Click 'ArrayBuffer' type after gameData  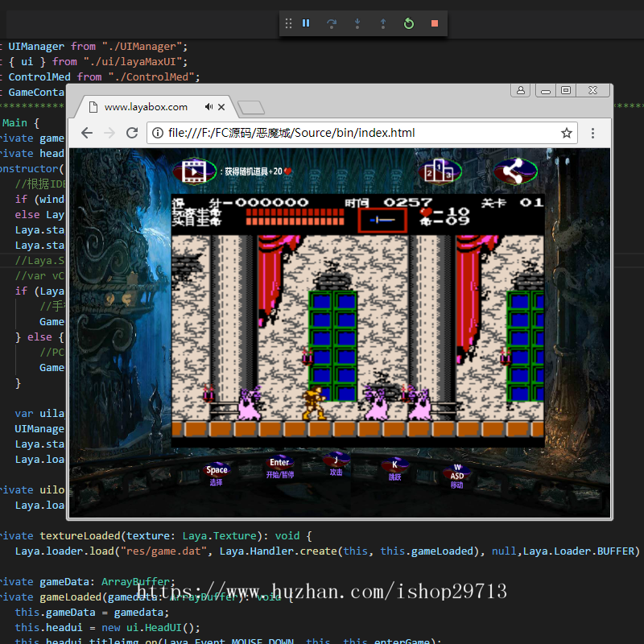click(x=135, y=581)
